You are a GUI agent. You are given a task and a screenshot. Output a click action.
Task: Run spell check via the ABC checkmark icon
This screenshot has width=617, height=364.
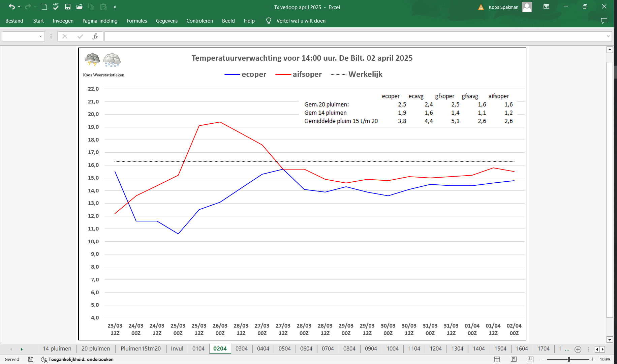click(56, 7)
